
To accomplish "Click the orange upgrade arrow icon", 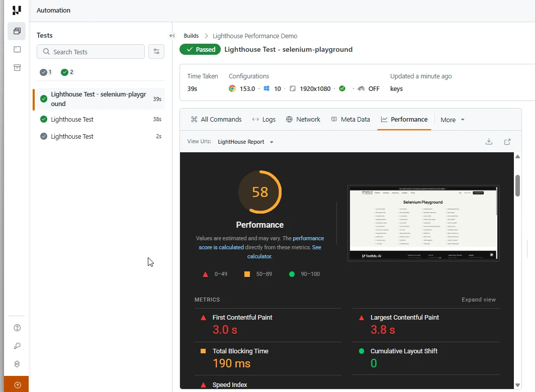I will click(x=17, y=385).
